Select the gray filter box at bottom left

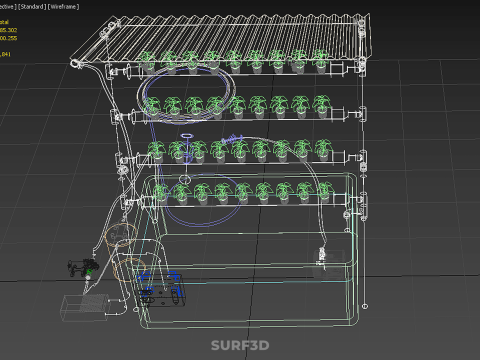click(85, 308)
